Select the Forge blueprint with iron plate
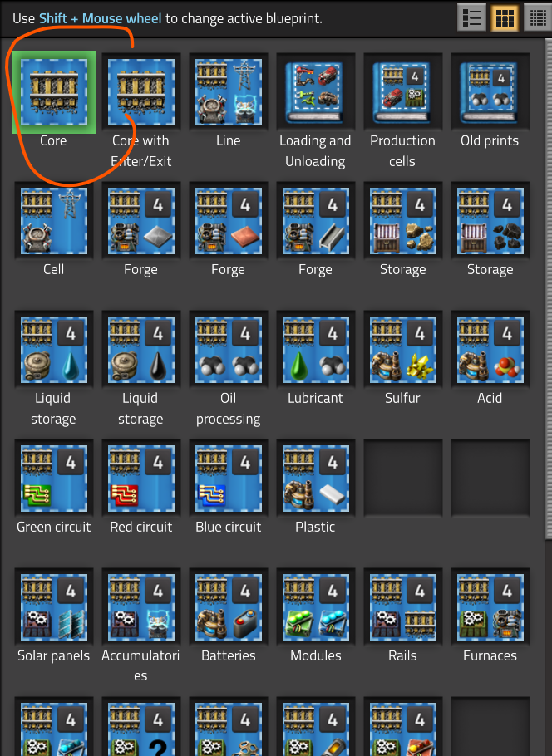Screen dimensions: 552x756 click(140, 221)
